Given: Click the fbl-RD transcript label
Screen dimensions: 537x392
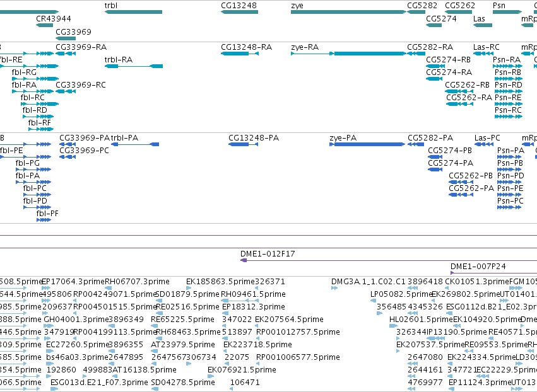Looking at the screenshot, I should click(x=35, y=110).
